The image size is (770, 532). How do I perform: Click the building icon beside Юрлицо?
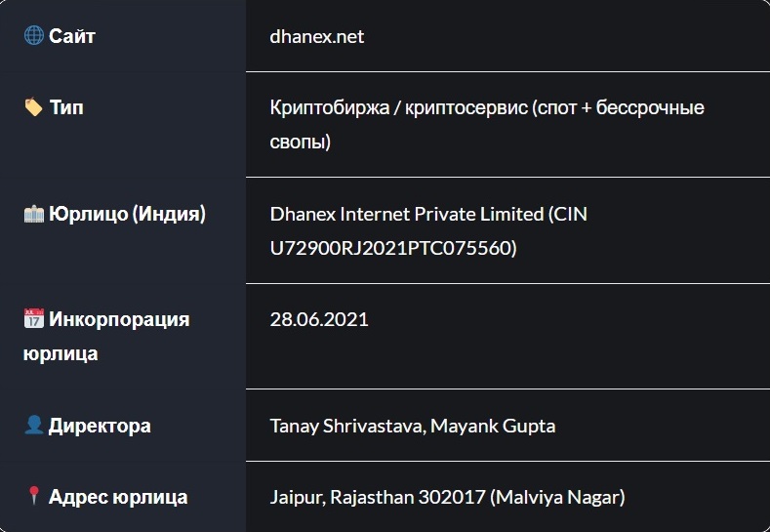(x=33, y=214)
